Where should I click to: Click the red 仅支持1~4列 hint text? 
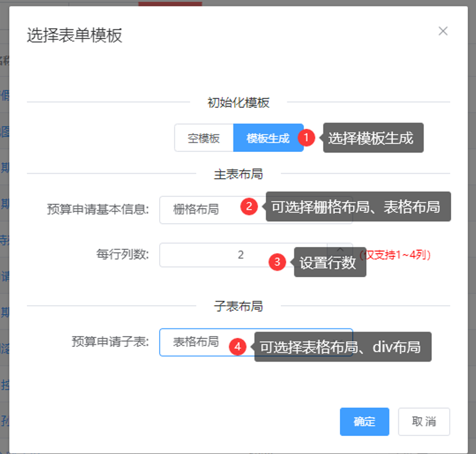point(395,255)
